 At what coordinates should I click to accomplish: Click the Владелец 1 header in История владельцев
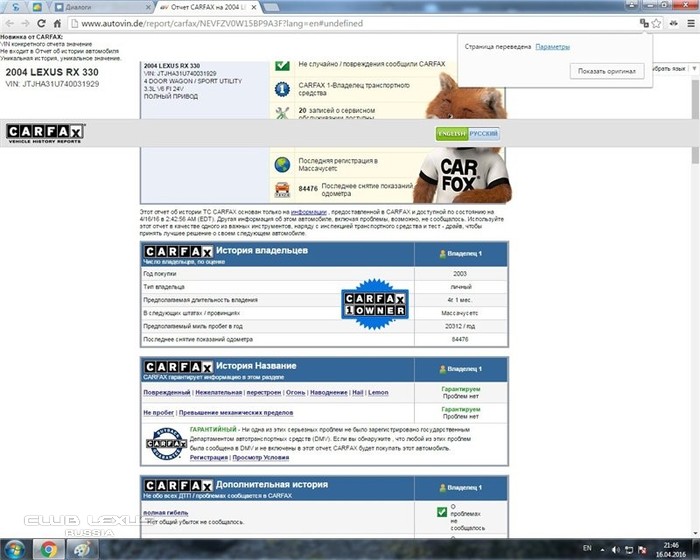pyautogui.click(x=461, y=254)
